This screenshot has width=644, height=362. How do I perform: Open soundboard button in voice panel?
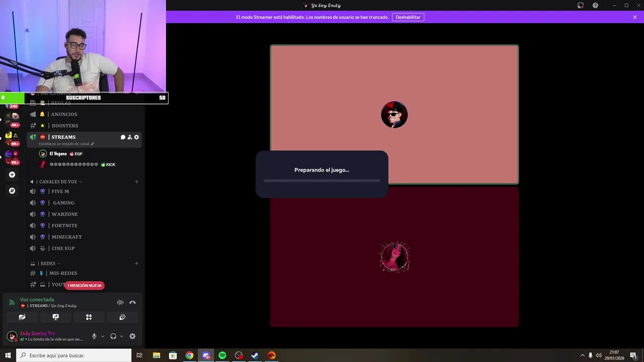click(x=122, y=317)
